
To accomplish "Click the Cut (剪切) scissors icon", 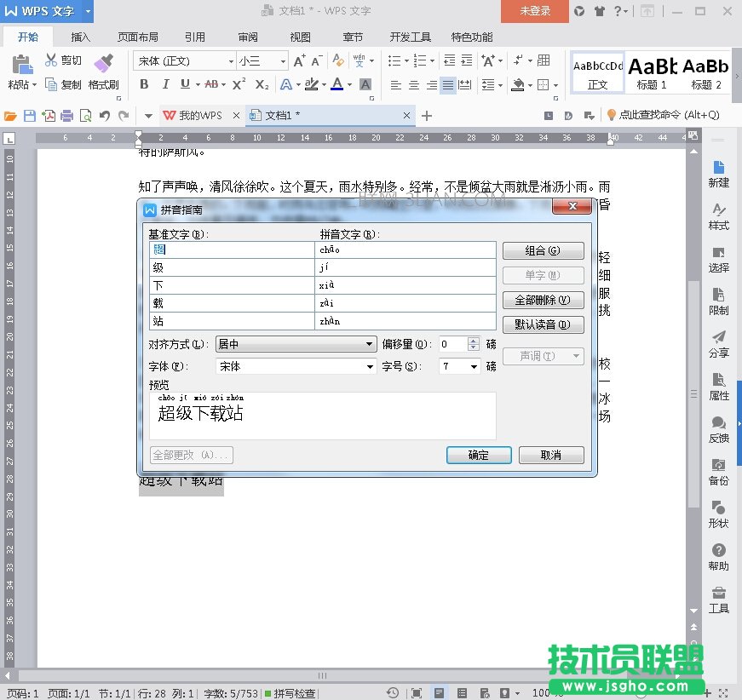I will pyautogui.click(x=51, y=60).
